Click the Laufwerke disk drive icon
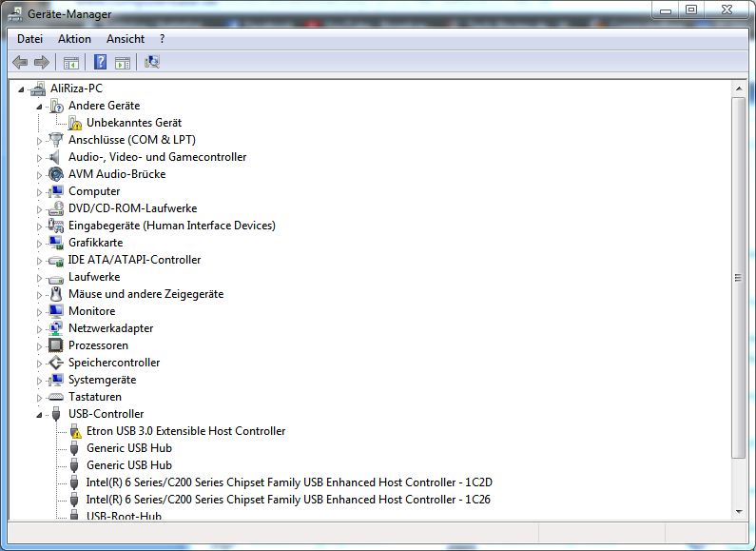756x551 pixels. [x=56, y=279]
